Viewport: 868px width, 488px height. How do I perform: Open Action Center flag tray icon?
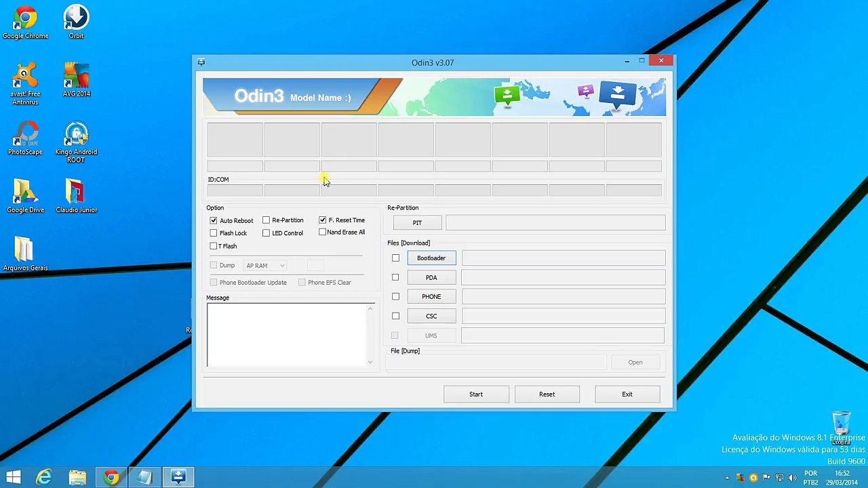click(766, 478)
